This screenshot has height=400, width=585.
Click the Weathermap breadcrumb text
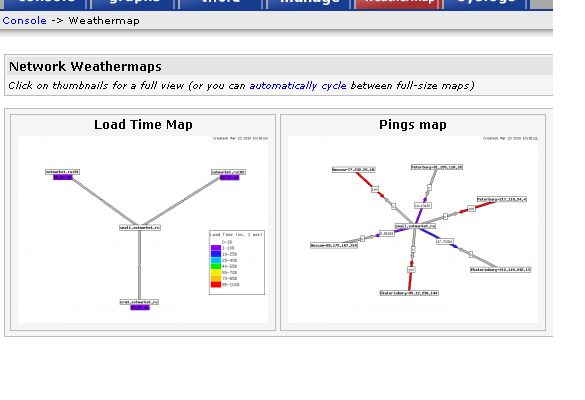[x=104, y=21]
